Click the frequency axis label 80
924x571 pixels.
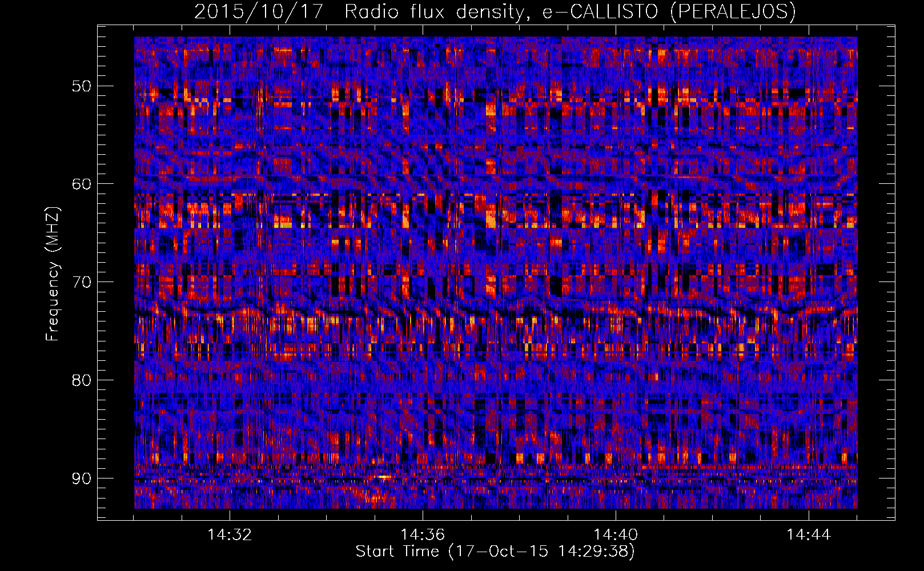tap(81, 380)
